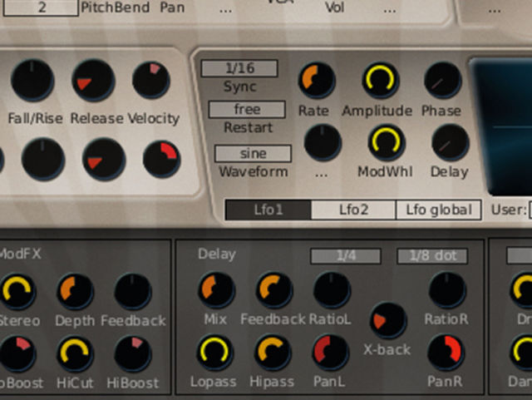Open the Delay 1/4 time dropdown
Screen dimensions: 532x400
[346, 255]
